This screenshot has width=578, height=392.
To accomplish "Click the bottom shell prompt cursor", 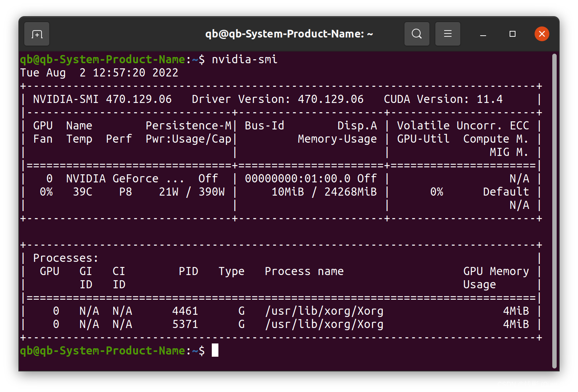I will click(x=215, y=350).
